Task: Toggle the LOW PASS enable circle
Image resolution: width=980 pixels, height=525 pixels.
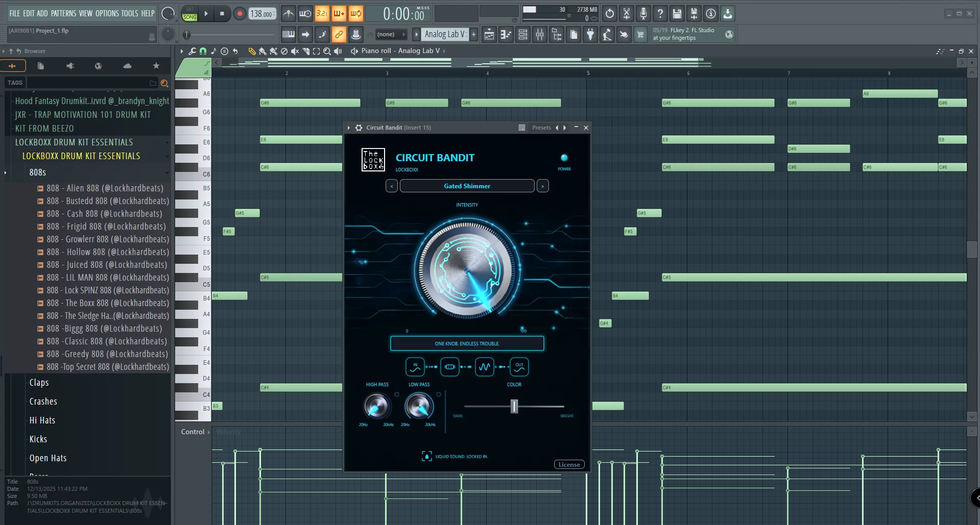Action: [439, 394]
